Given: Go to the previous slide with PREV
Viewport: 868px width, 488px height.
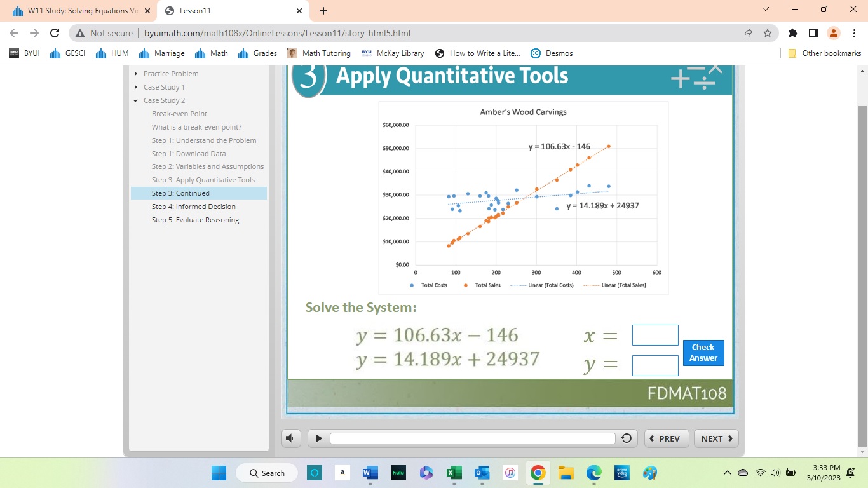Looking at the screenshot, I should (667, 438).
